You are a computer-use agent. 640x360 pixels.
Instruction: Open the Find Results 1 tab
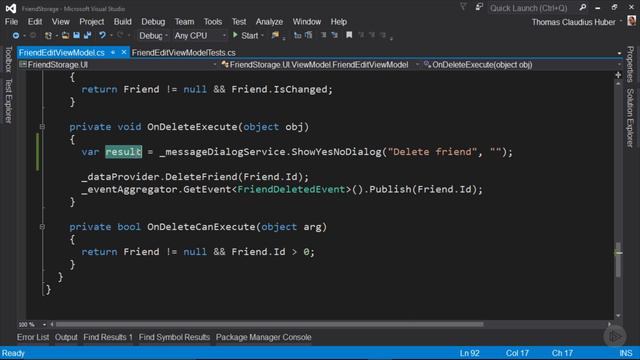coord(108,338)
